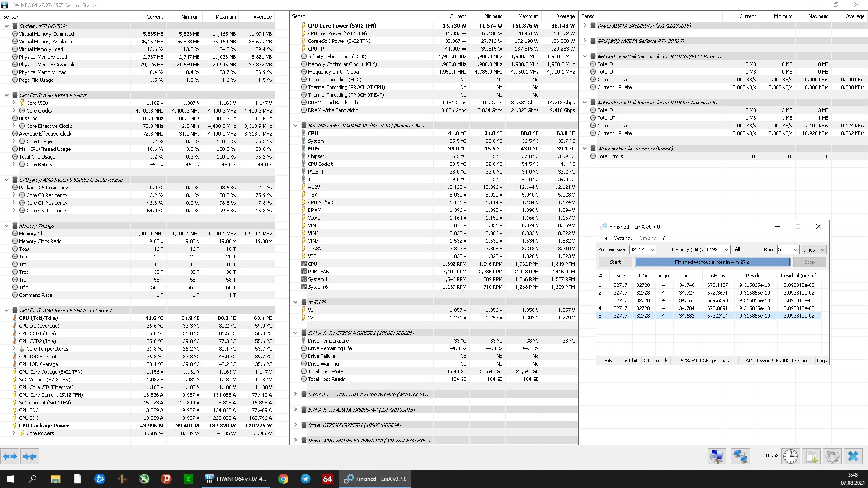Open sensor settings gear icon
Viewport: 868px width, 488px height.
[x=832, y=456]
